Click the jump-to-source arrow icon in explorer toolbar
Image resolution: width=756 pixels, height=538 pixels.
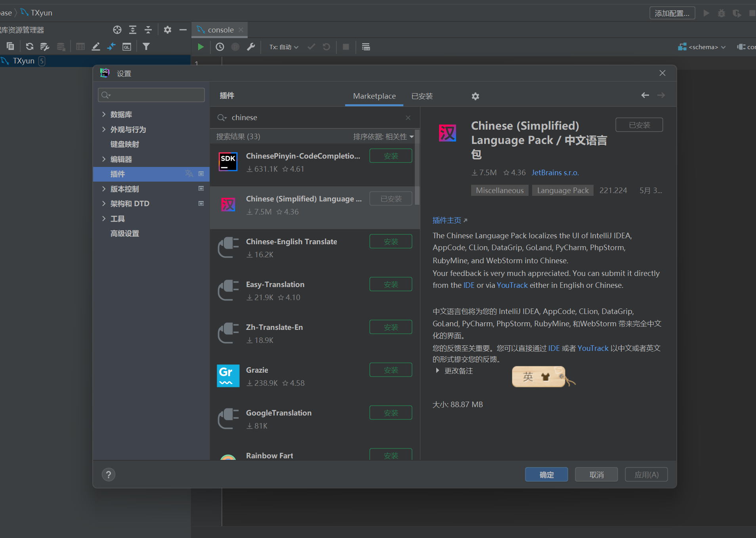click(111, 46)
